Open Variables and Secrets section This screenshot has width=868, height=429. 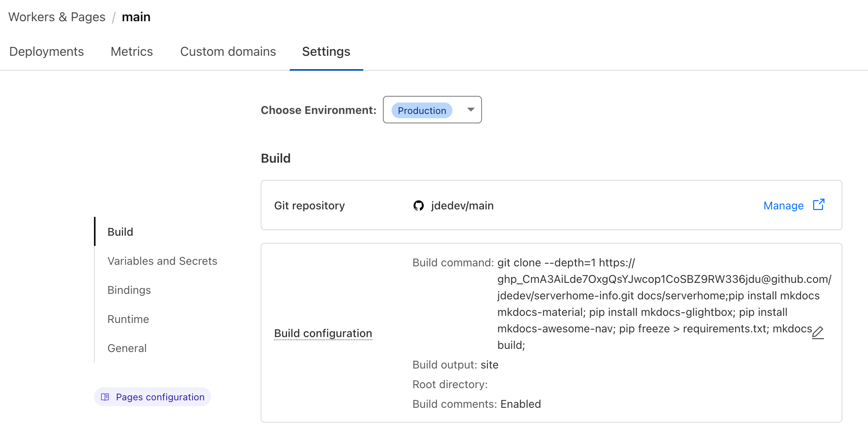click(x=162, y=261)
